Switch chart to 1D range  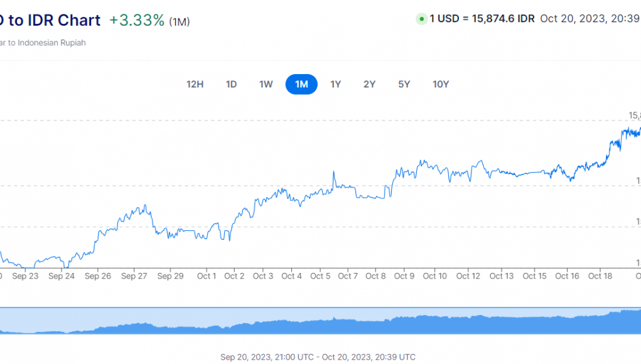[x=231, y=84]
